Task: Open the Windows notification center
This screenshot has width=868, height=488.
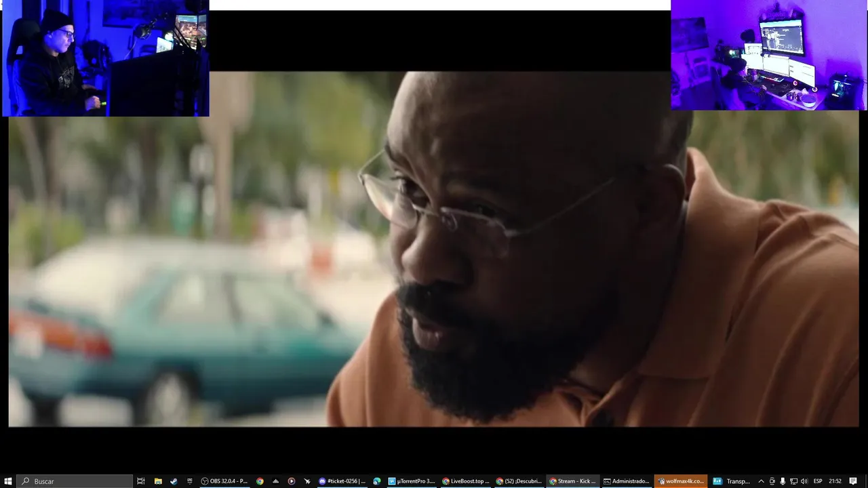Action: tap(853, 481)
